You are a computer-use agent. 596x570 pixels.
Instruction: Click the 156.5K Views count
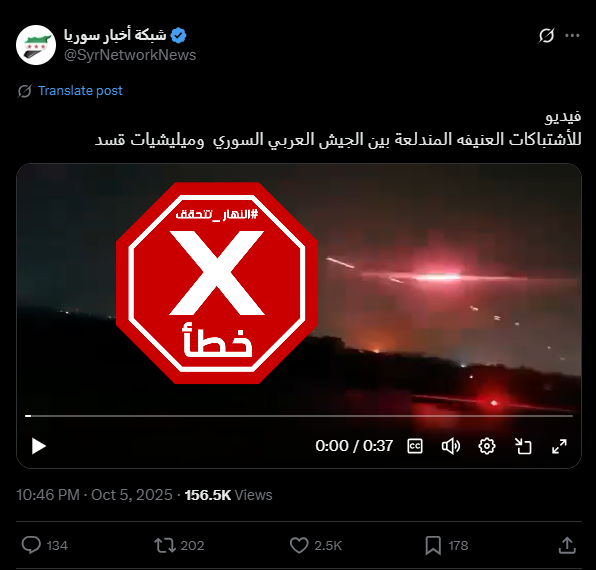(x=228, y=495)
